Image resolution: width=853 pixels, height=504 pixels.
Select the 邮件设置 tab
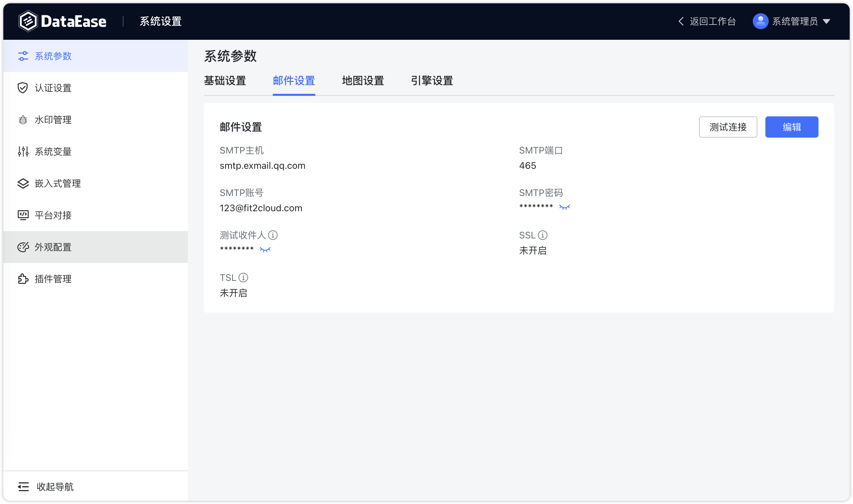(x=294, y=81)
